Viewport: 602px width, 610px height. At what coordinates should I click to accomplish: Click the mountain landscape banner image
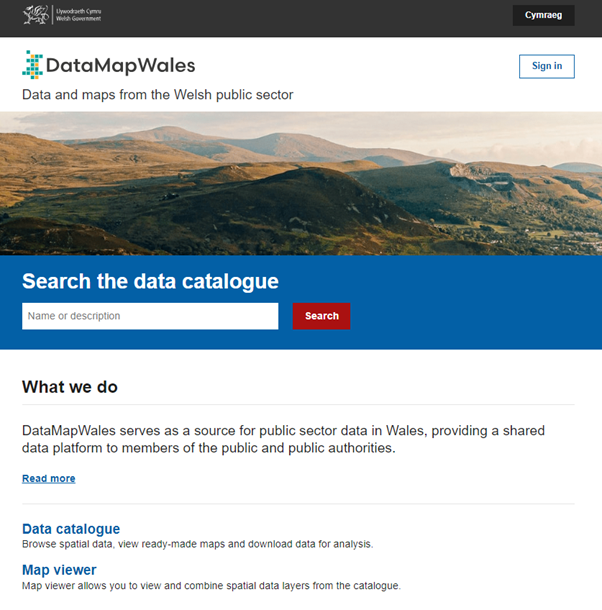point(301,183)
